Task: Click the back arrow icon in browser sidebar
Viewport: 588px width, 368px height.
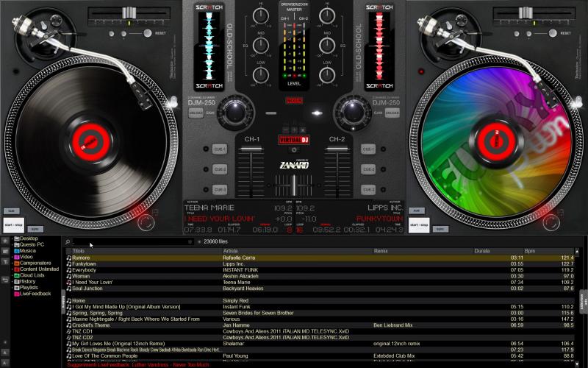Action: tap(5, 280)
